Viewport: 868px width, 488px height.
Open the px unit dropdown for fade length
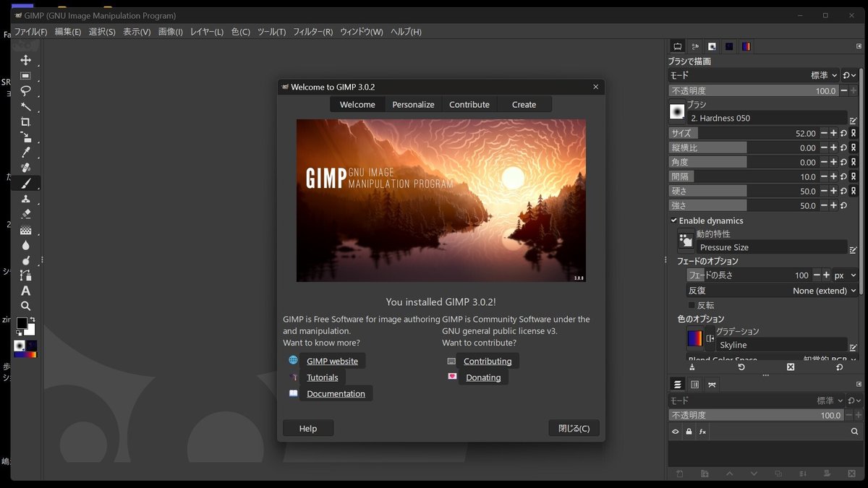846,275
